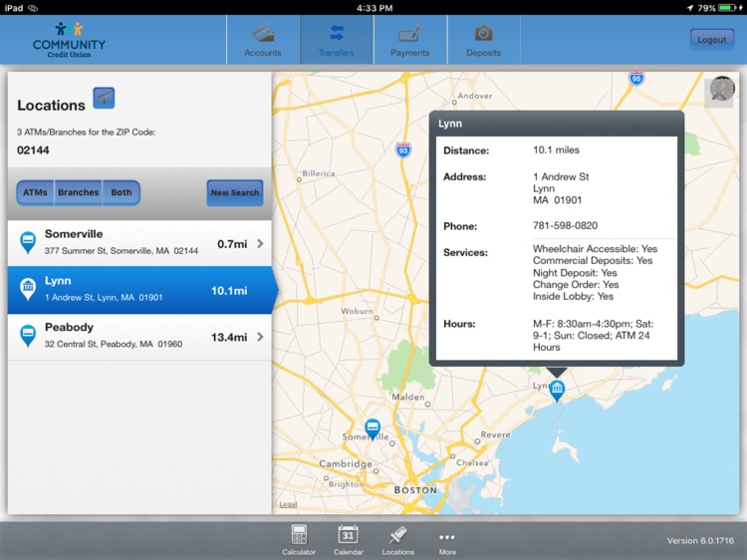Click the 10.1 miles distance value
747x560 pixels.
(x=556, y=150)
